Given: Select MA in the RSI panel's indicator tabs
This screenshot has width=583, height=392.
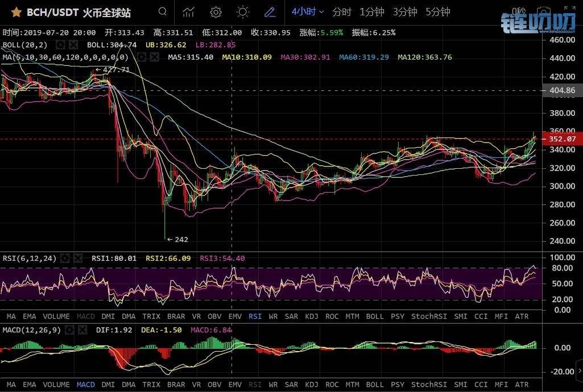Looking at the screenshot, I should (11, 316).
